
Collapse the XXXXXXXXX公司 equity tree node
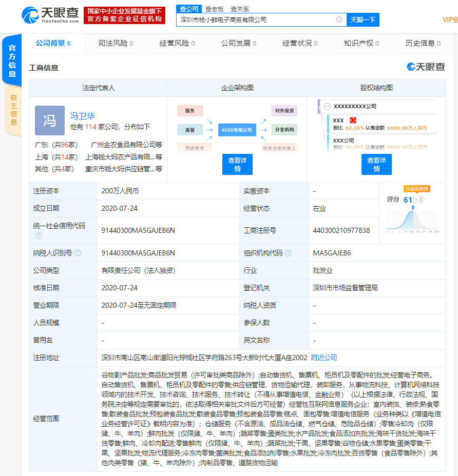tap(327, 106)
